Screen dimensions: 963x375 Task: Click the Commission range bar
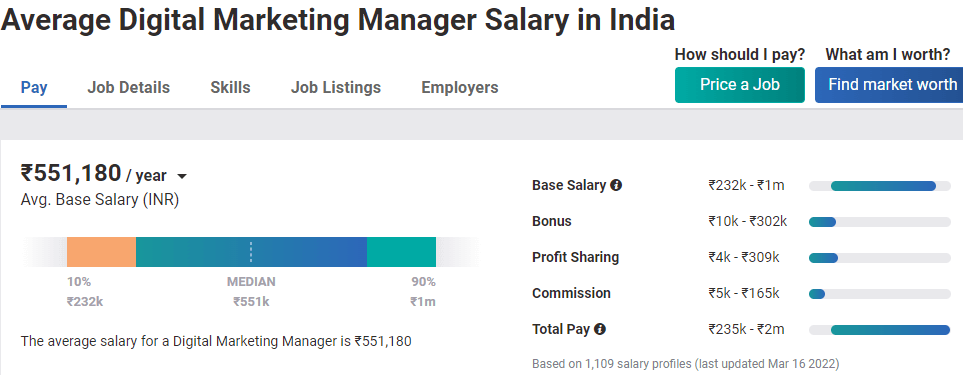point(879,294)
